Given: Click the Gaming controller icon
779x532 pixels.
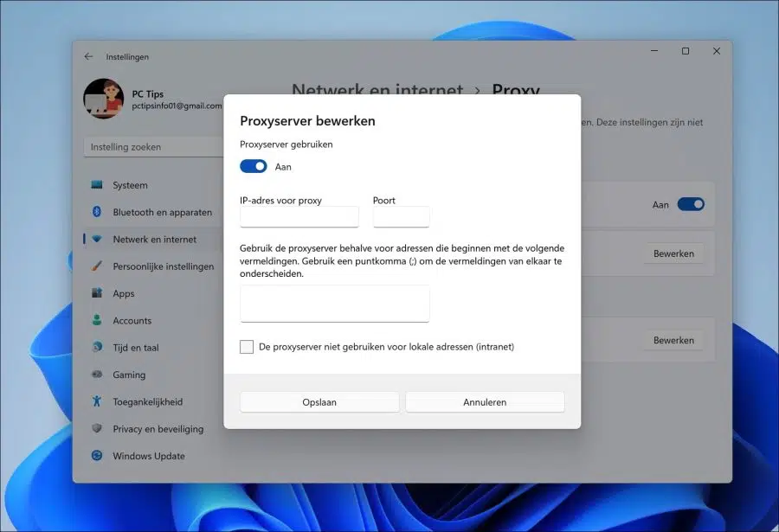Looking at the screenshot, I should click(x=97, y=375).
